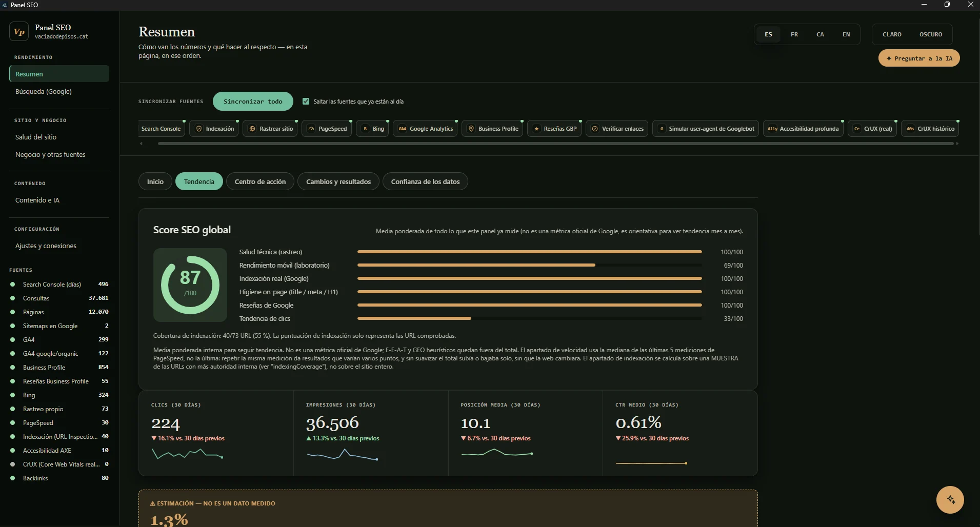
Task: Click Preguntar a la IA button
Action: pyautogui.click(x=919, y=58)
